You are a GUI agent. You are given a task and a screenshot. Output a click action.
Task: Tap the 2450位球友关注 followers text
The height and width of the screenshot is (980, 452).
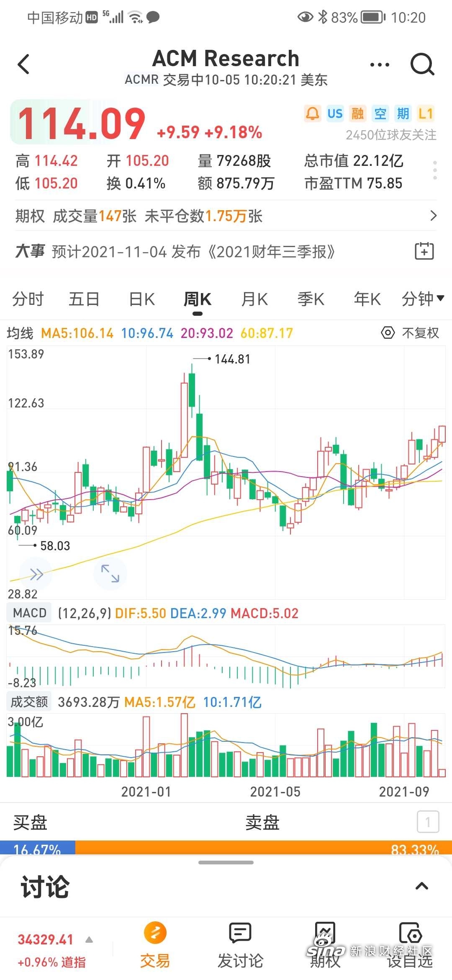(x=391, y=135)
